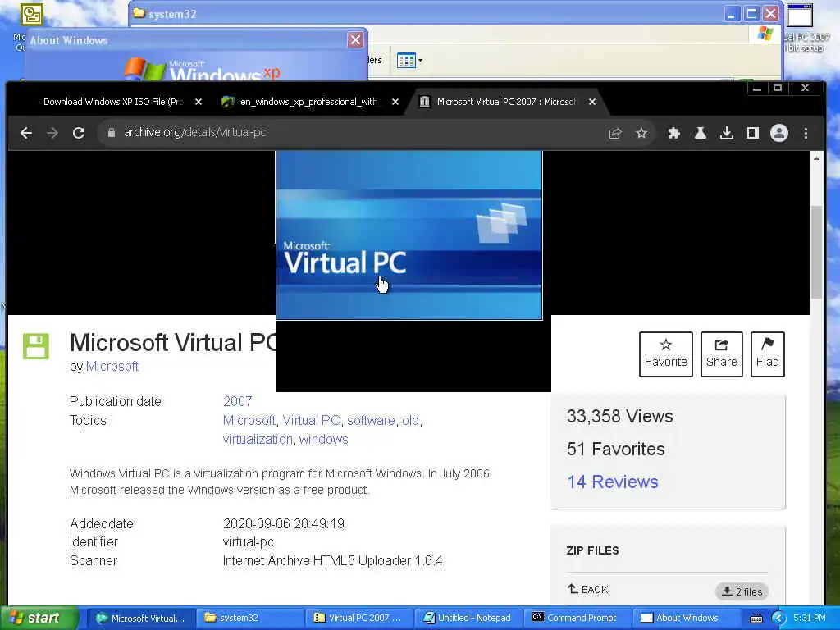Click the share page icon in address bar
The height and width of the screenshot is (630, 840).
click(615, 133)
